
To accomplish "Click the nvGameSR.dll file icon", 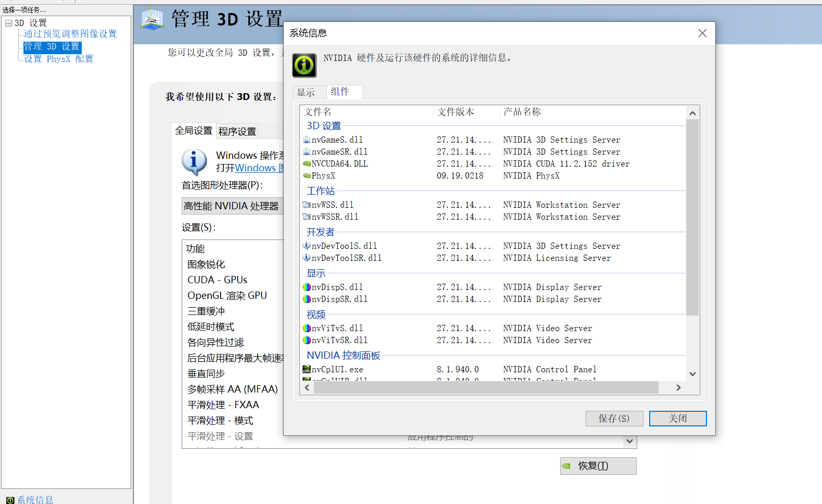I will pos(307,152).
